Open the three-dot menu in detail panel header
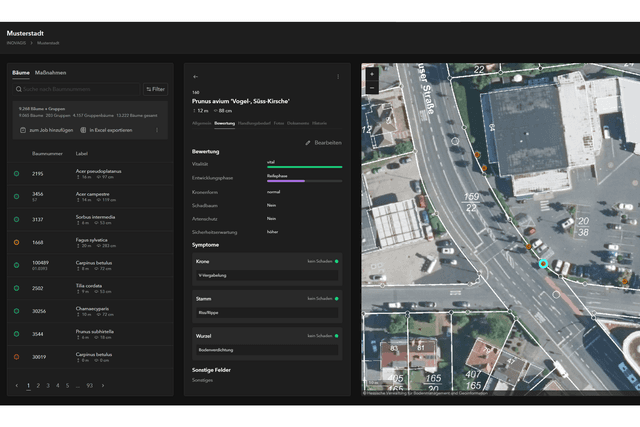 [338, 76]
